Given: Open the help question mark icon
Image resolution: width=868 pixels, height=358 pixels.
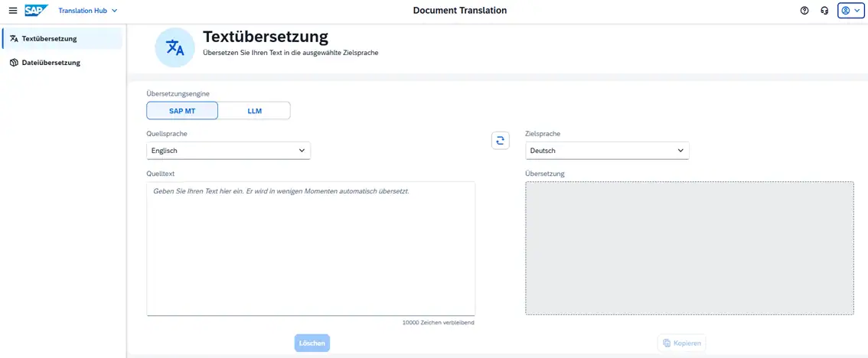Looking at the screenshot, I should [805, 11].
